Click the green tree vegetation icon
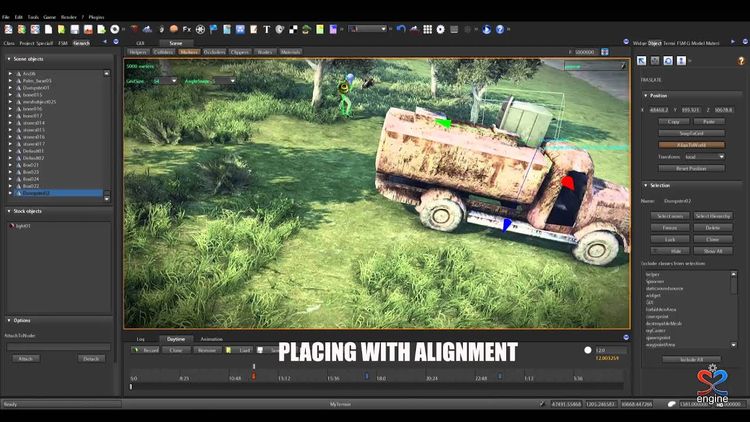750x422 pixels. point(306,29)
